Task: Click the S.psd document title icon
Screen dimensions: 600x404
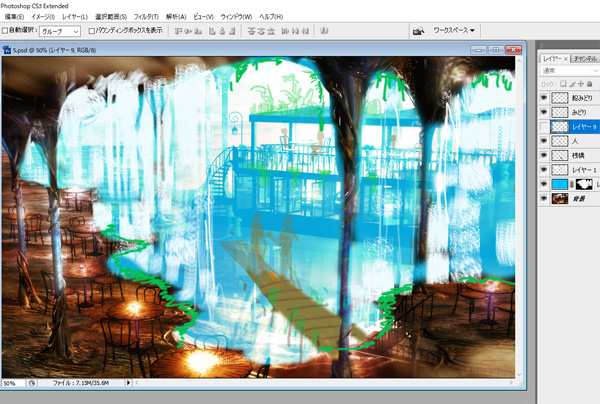Action: [7, 50]
